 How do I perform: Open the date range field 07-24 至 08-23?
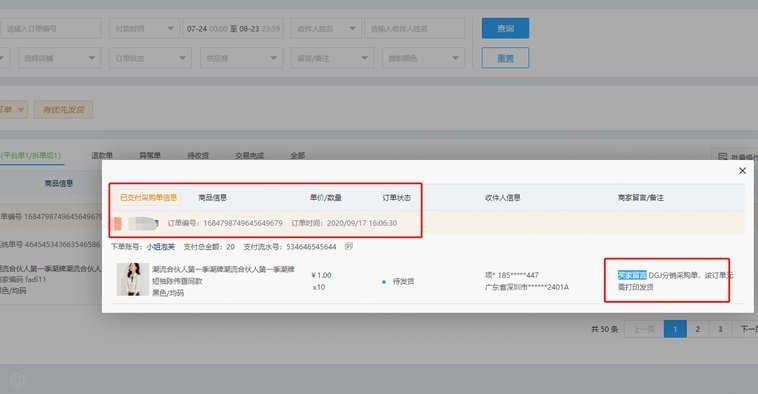click(233, 29)
